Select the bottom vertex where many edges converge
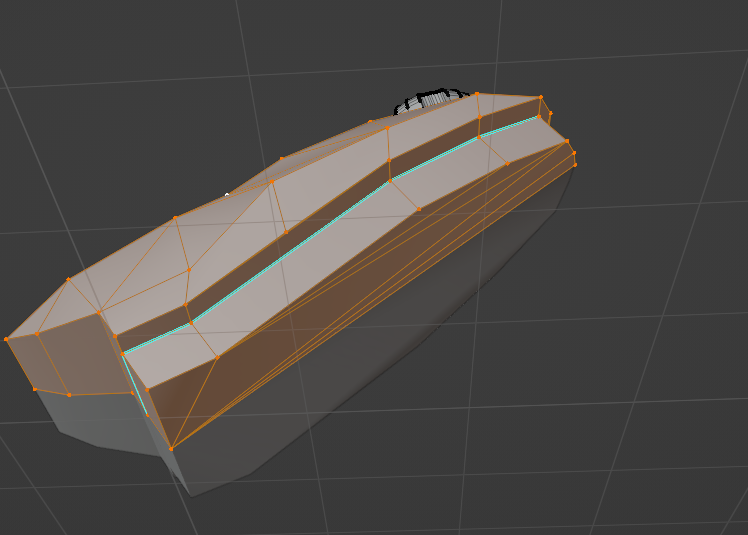Viewport: 748px width, 535px height. 171,449
